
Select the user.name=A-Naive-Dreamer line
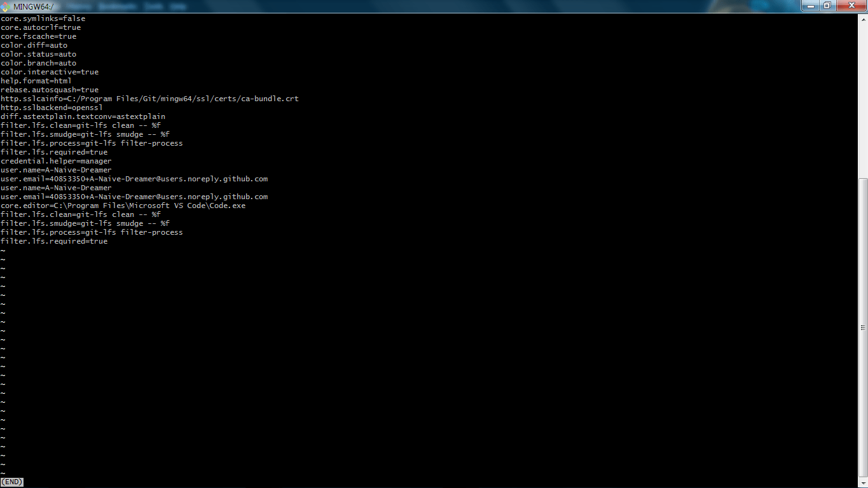(x=56, y=170)
